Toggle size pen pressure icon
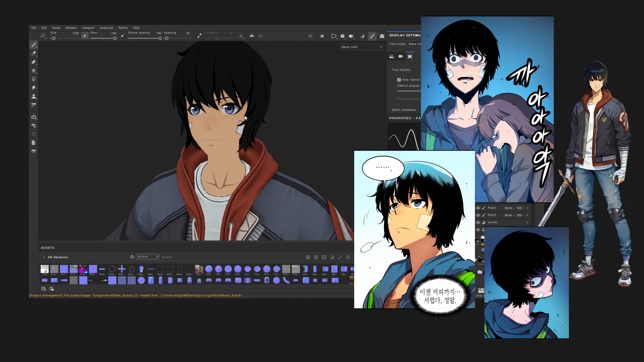The width and height of the screenshot is (644, 362). [85, 36]
